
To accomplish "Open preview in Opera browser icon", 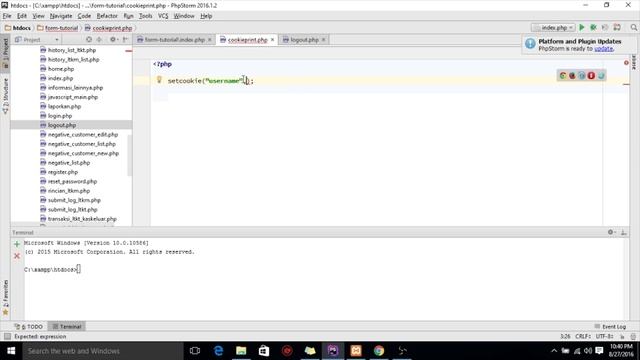I will click(x=591, y=76).
